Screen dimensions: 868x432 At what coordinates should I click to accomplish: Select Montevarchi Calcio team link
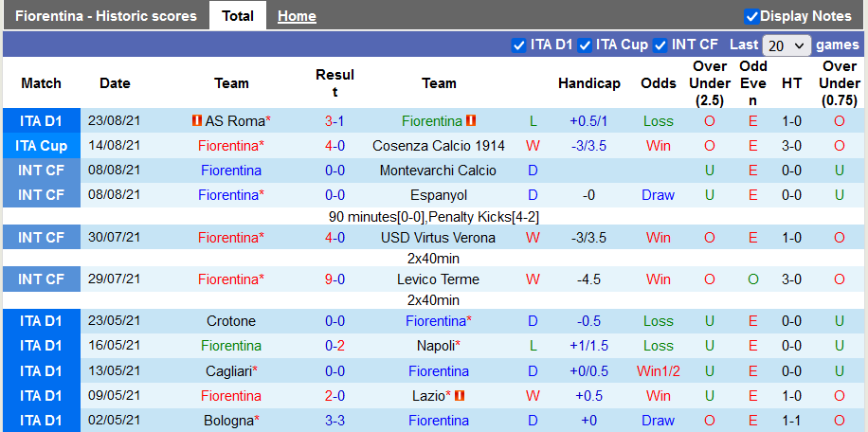[438, 171]
